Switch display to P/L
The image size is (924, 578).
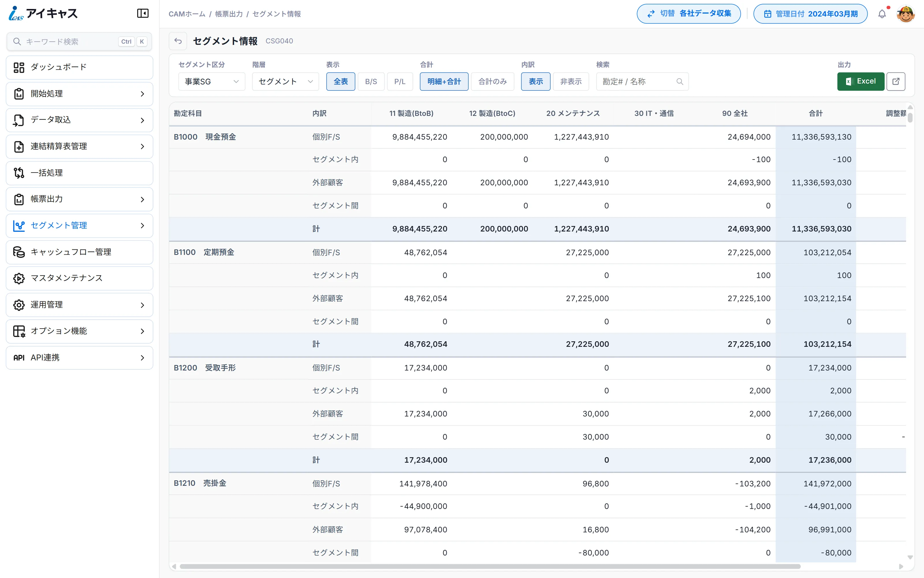click(x=400, y=81)
